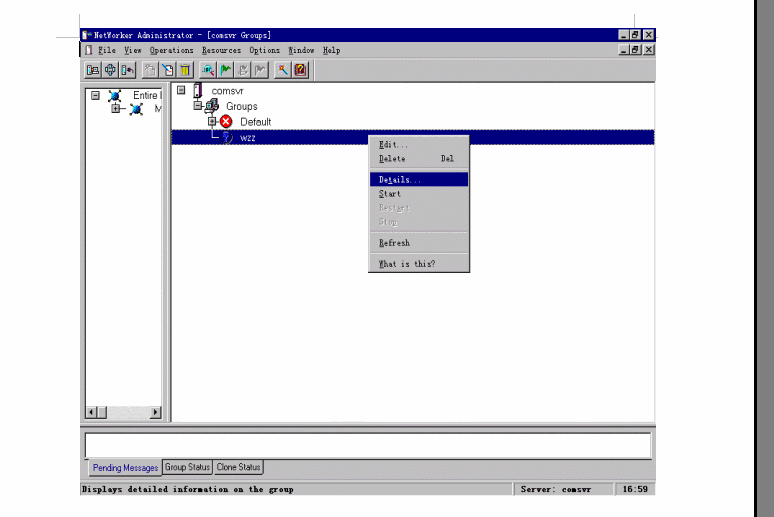Click the red question mark help toolbar icon
The width and height of the screenshot is (774, 517).
(x=300, y=70)
